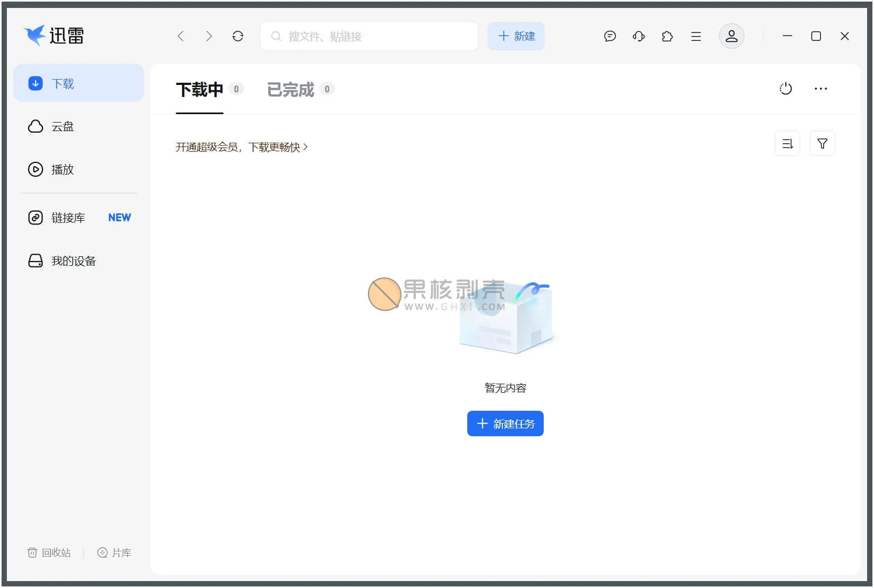The width and height of the screenshot is (874, 588).
Task: Minimize the Xunlei window
Action: click(x=787, y=36)
